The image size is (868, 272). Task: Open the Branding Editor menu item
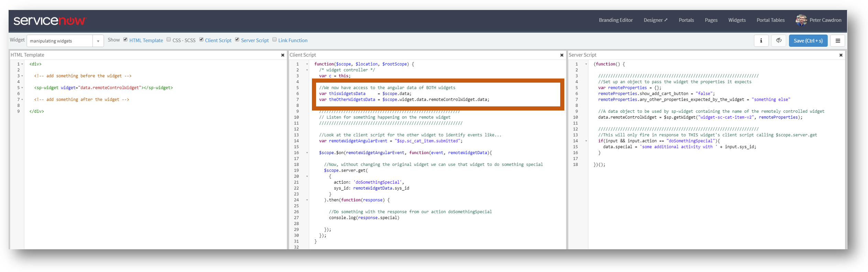(x=616, y=20)
